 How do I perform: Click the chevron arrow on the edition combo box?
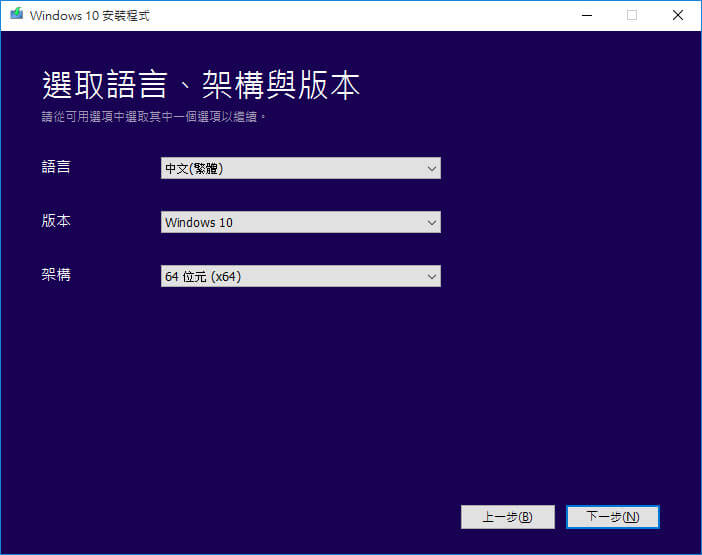pyautogui.click(x=431, y=222)
